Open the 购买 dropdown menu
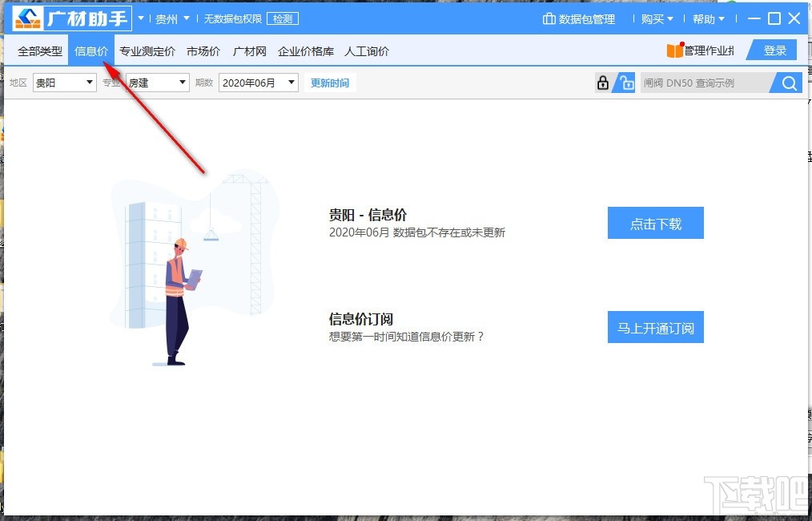This screenshot has height=521, width=812. (657, 18)
